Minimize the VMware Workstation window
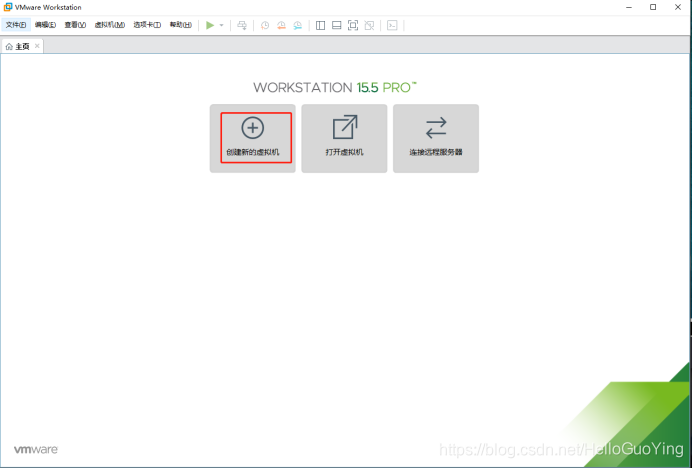The image size is (693, 468). coord(629,7)
